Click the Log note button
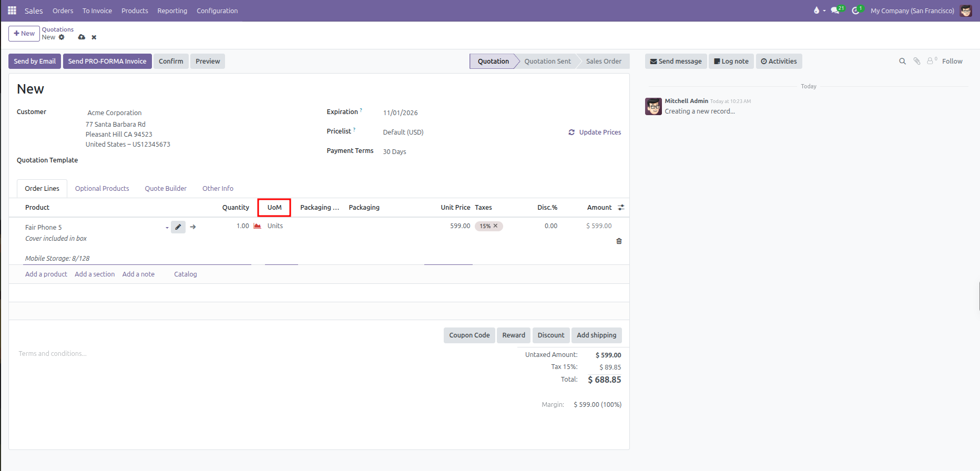The height and width of the screenshot is (471, 980). pos(731,62)
